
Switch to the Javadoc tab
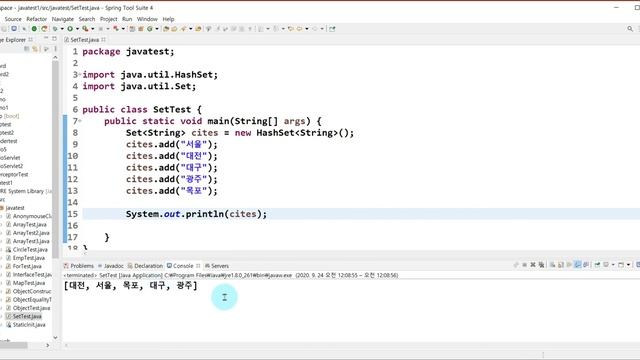click(111, 266)
